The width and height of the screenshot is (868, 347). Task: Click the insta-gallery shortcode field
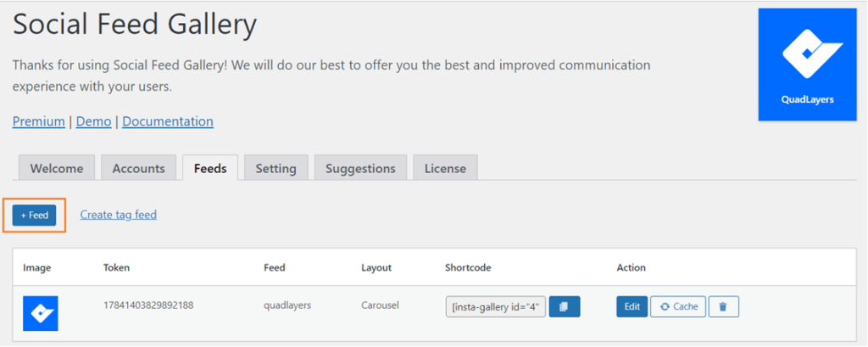(496, 306)
